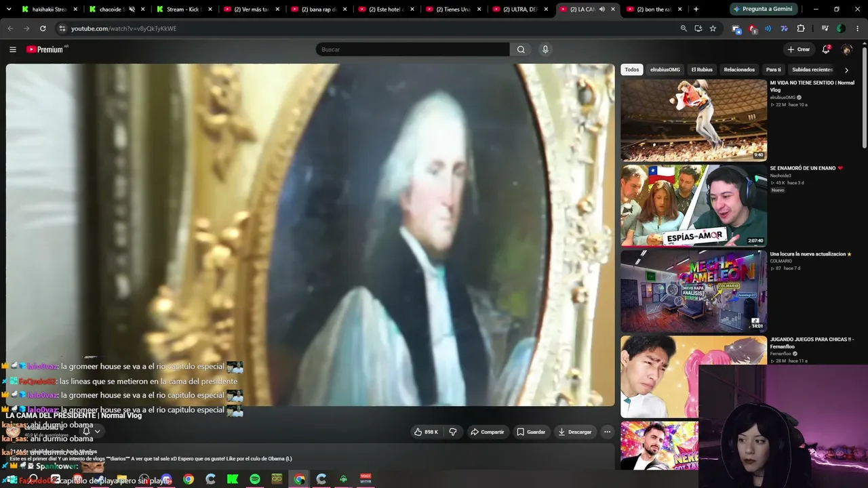868x488 pixels.
Task: Select the Subidas recientes filter chip
Action: (x=812, y=70)
